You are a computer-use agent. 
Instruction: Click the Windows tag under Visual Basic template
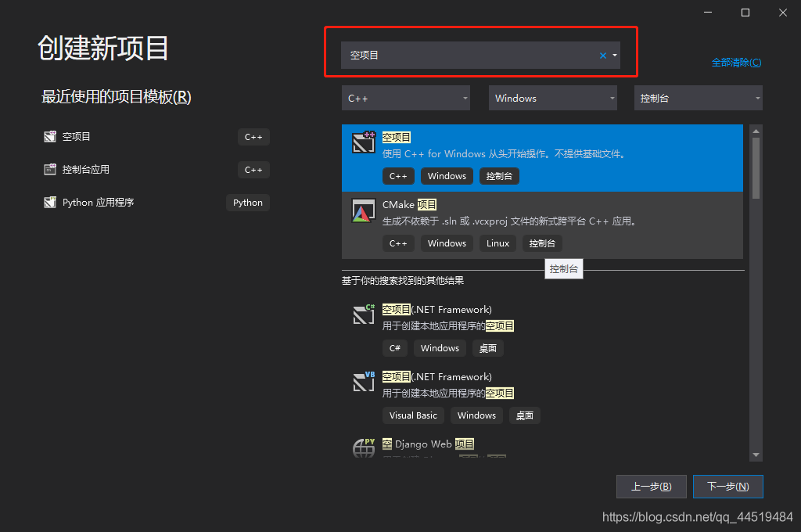(476, 415)
